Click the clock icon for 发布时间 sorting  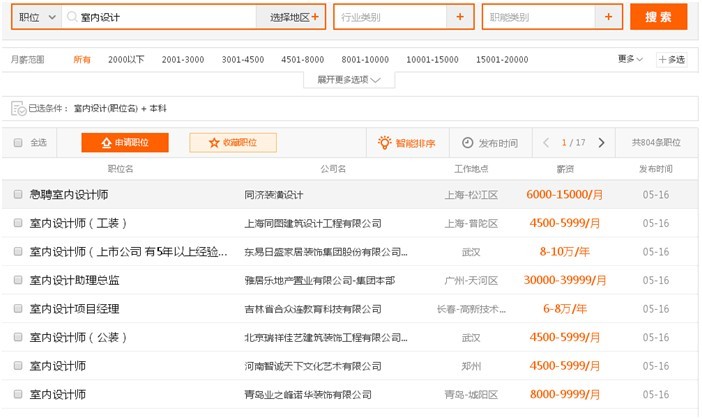click(468, 143)
